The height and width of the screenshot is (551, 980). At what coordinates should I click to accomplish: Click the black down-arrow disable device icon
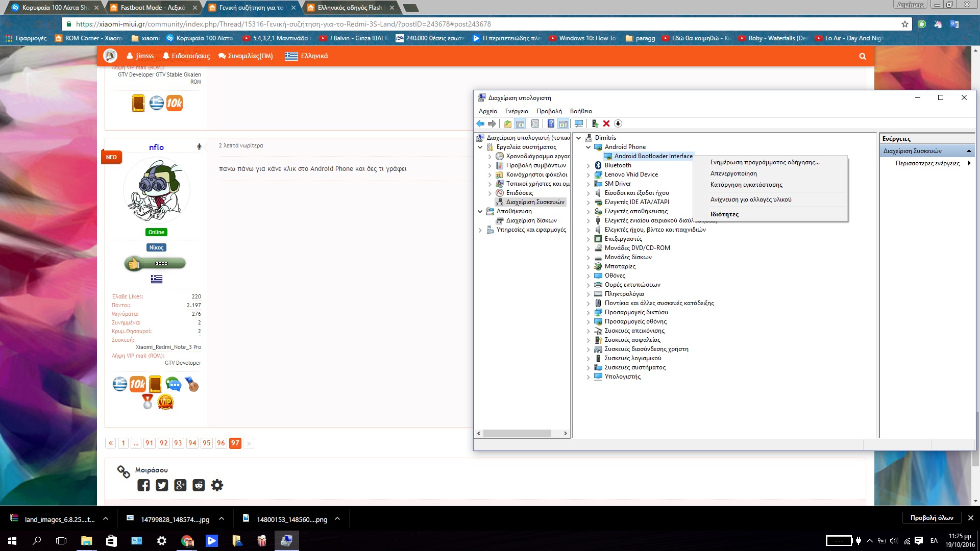pos(618,123)
